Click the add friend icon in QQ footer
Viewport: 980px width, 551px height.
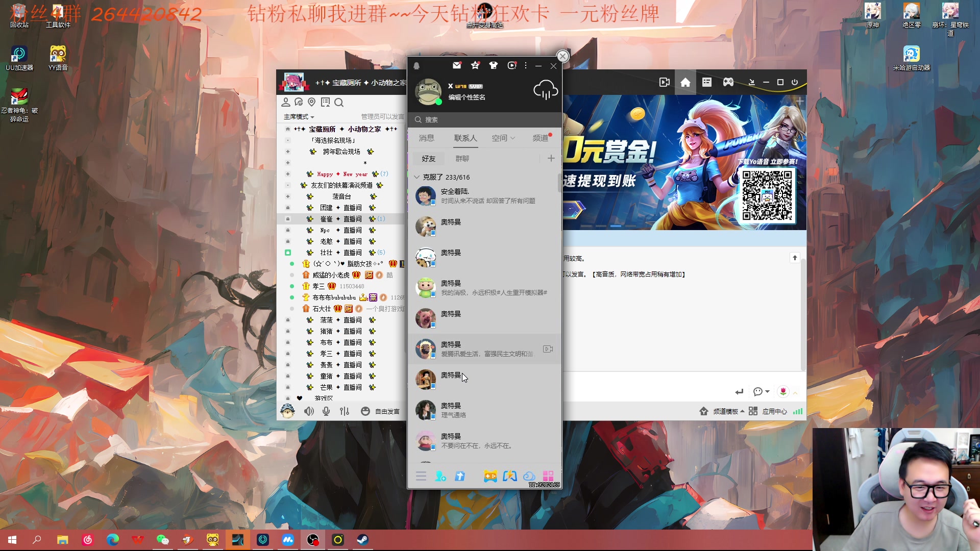coord(440,476)
